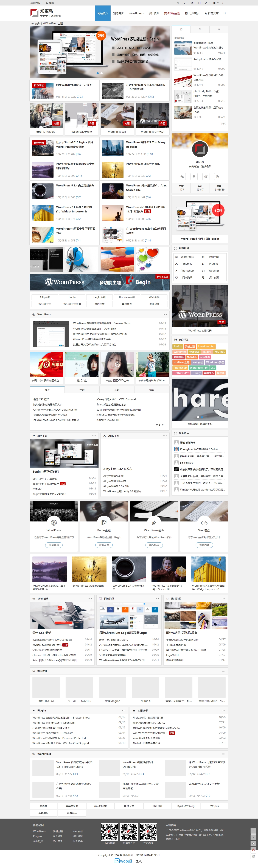Click the caret icon beside Themes
Viewport: 258px width, 868px height.
pyautogui.click(x=176, y=264)
